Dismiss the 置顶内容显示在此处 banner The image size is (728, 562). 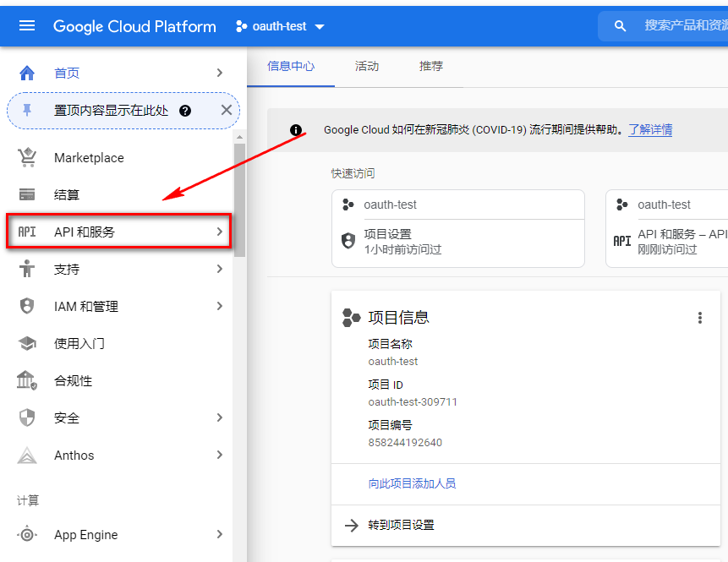226,110
